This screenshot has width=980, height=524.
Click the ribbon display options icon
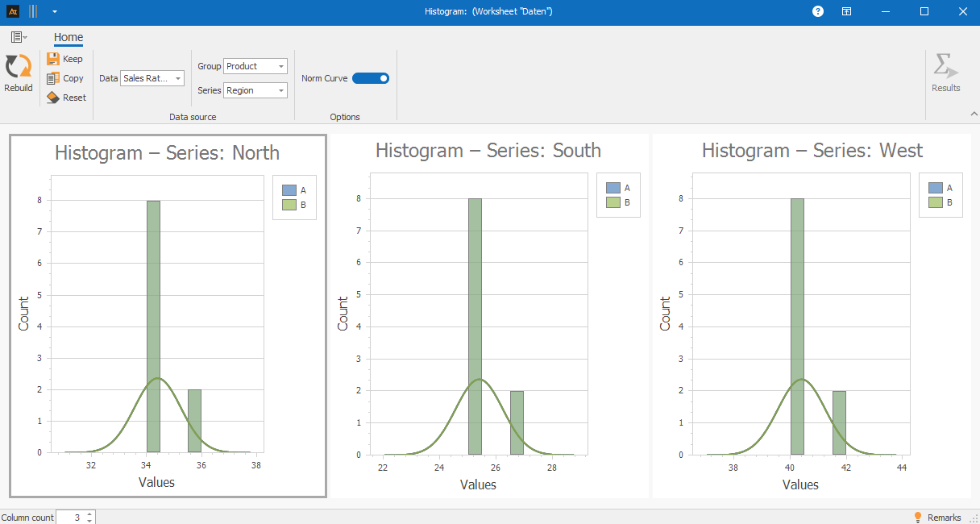point(847,11)
